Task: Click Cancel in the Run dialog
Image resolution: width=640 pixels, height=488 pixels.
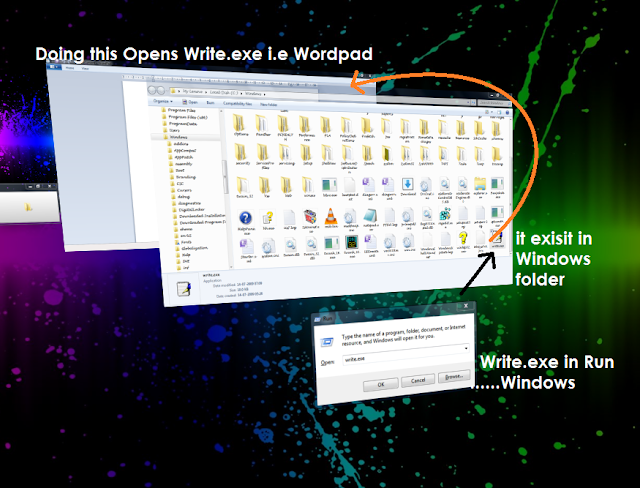Action: [418, 380]
